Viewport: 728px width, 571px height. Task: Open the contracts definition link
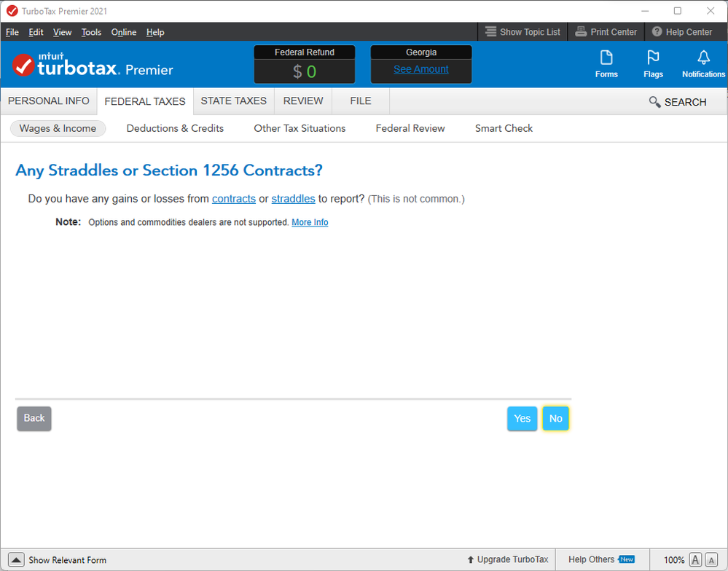point(233,199)
